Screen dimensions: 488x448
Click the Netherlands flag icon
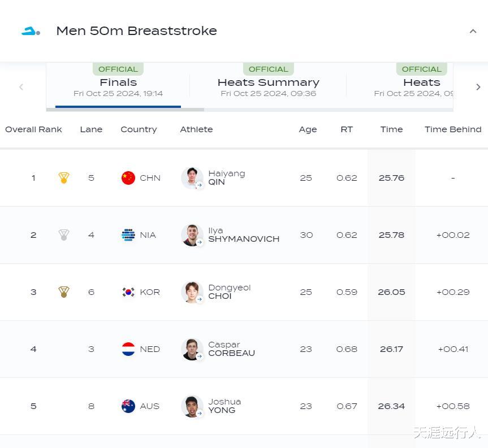pyautogui.click(x=128, y=349)
